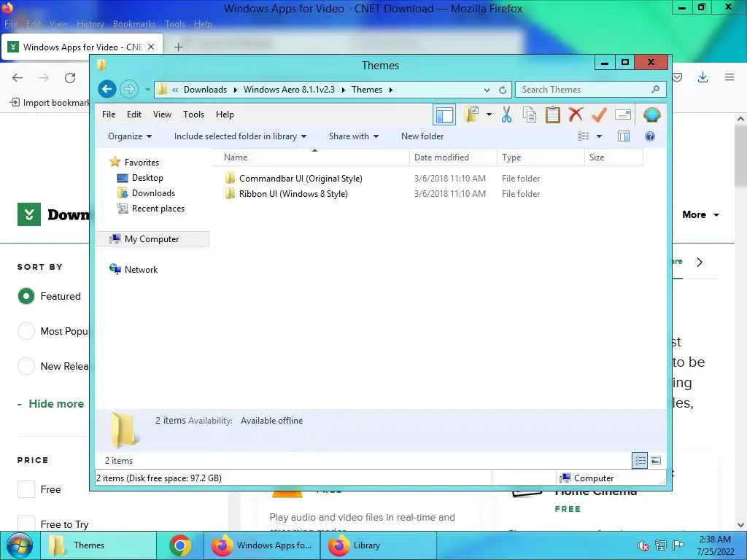This screenshot has height=560, width=747.
Task: Switch to the Library taskbar button
Action: click(x=379, y=545)
